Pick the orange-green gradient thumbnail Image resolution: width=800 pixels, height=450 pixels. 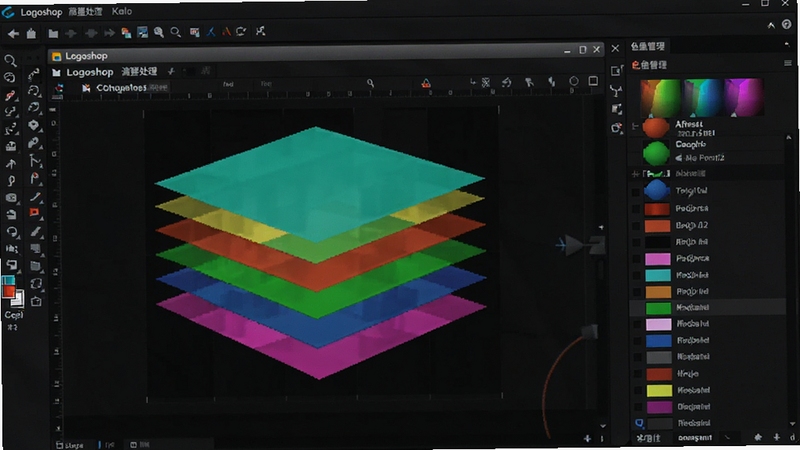pyautogui.click(x=661, y=97)
